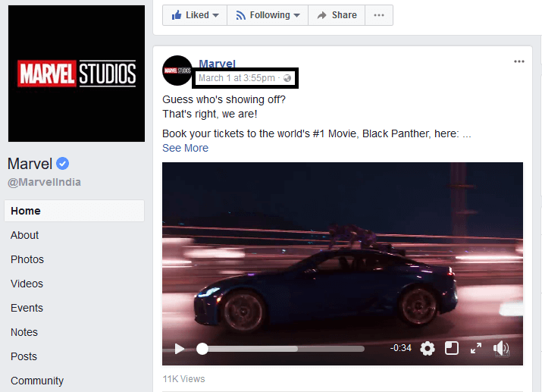Open video settings gear icon
This screenshot has height=392, width=542.
(428, 348)
